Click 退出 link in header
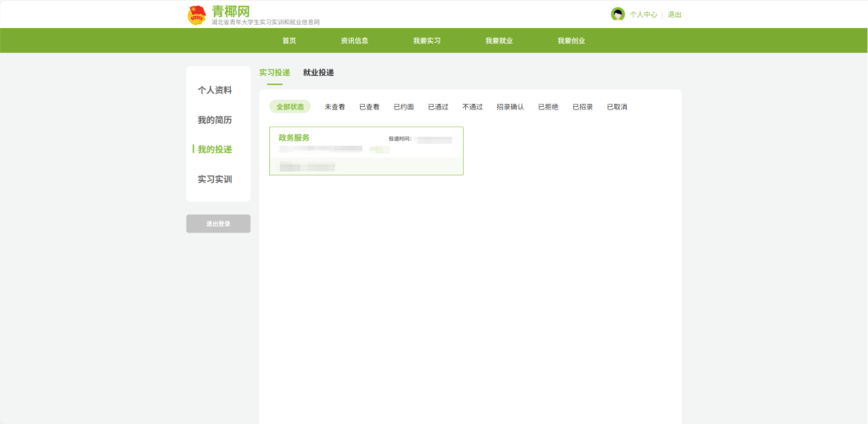Image resolution: width=868 pixels, height=424 pixels. 674,15
